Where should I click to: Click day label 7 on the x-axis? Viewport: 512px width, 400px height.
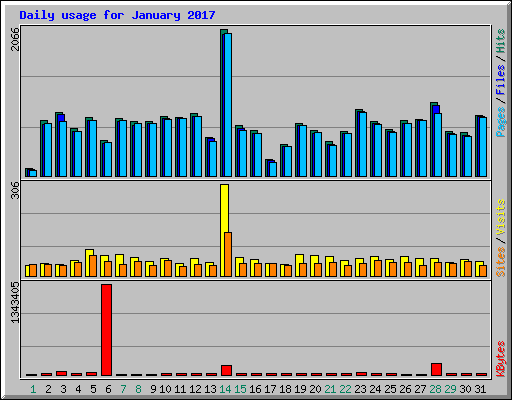click(123, 389)
